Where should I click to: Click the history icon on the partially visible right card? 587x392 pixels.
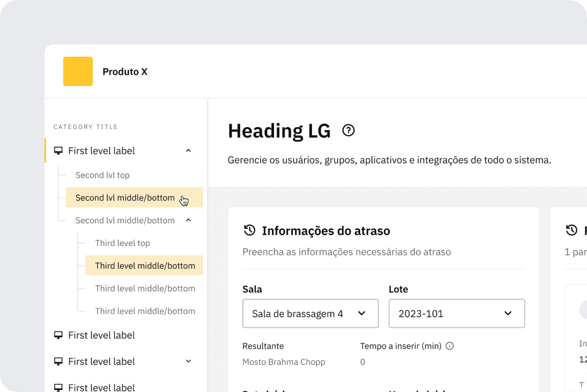[571, 230]
